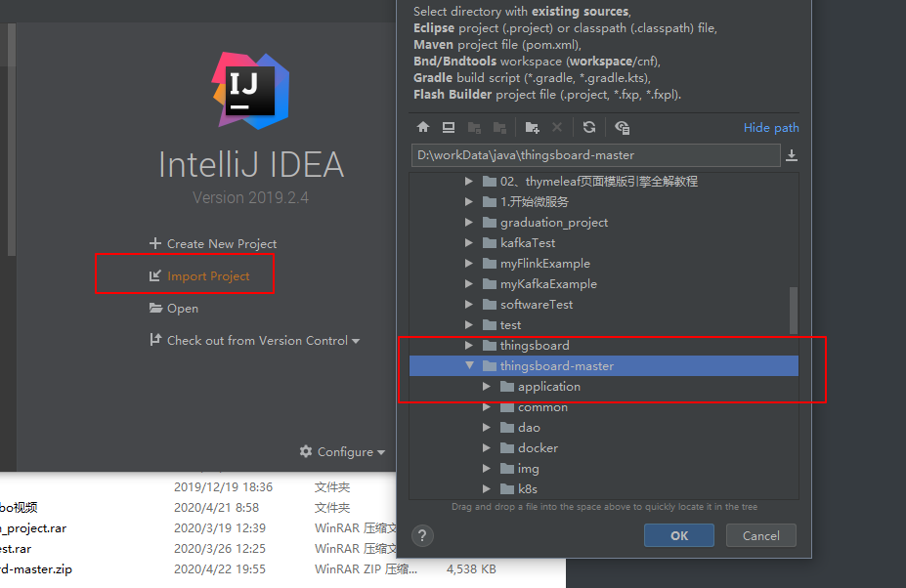Expand the img folder

[x=487, y=469]
